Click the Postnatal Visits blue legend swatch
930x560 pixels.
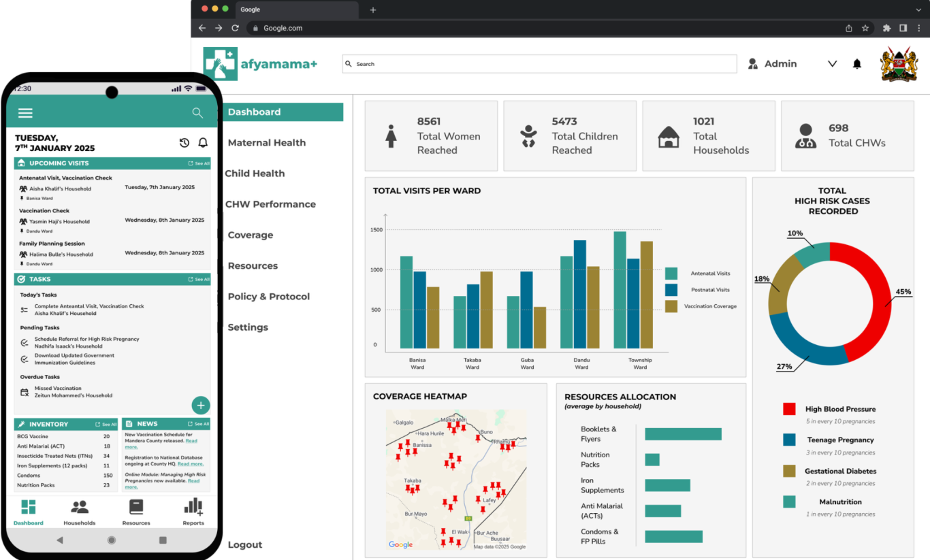tap(671, 290)
